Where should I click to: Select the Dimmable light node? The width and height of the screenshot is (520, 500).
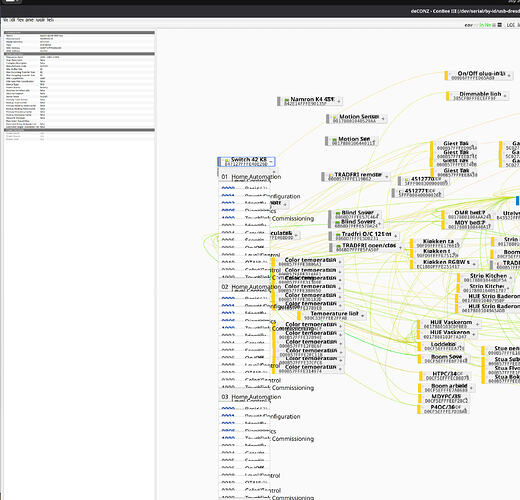point(477,96)
